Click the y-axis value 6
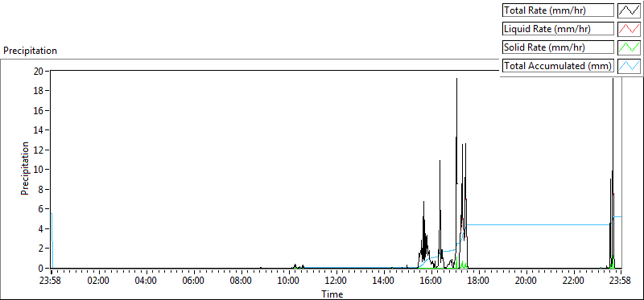This screenshot has width=644, height=300. pyautogui.click(x=41, y=209)
